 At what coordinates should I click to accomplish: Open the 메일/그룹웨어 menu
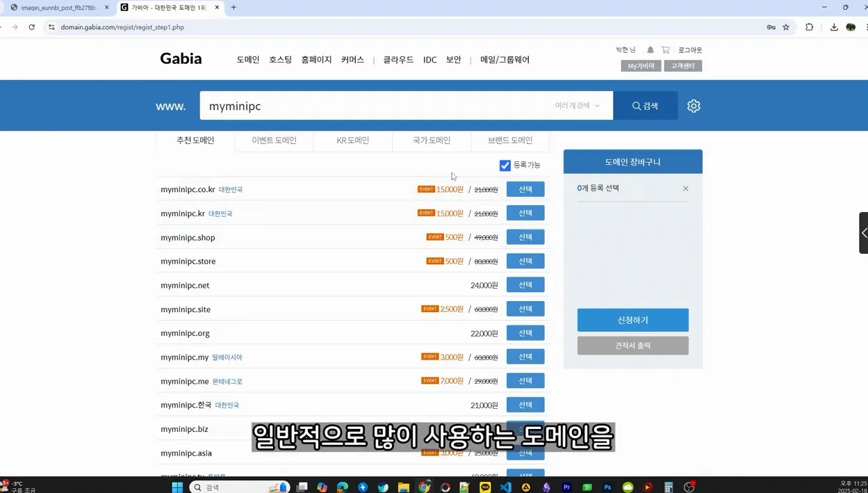point(505,60)
